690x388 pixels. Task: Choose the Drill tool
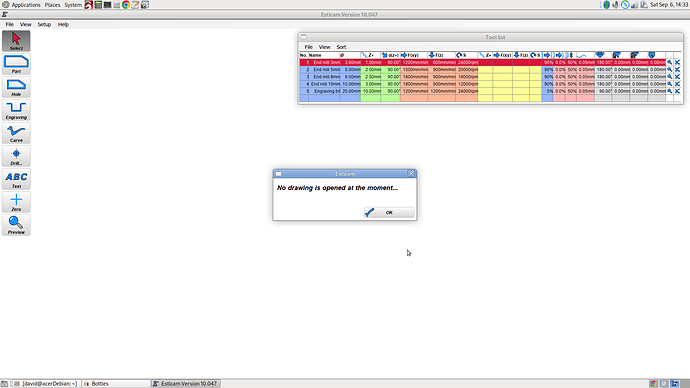coord(16,156)
